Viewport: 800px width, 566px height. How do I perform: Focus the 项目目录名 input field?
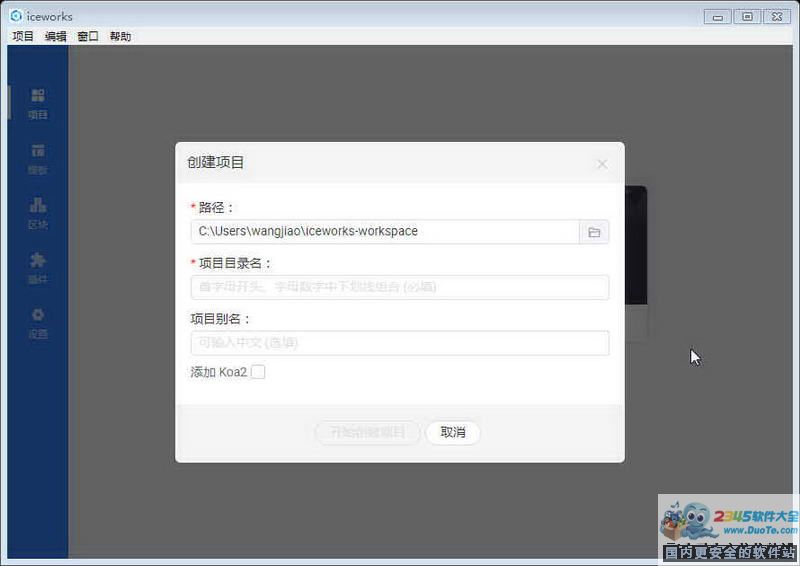[400, 288]
